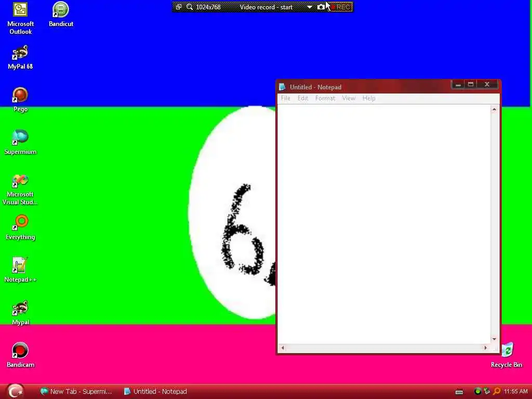Click the Video record - start label

[266, 7]
